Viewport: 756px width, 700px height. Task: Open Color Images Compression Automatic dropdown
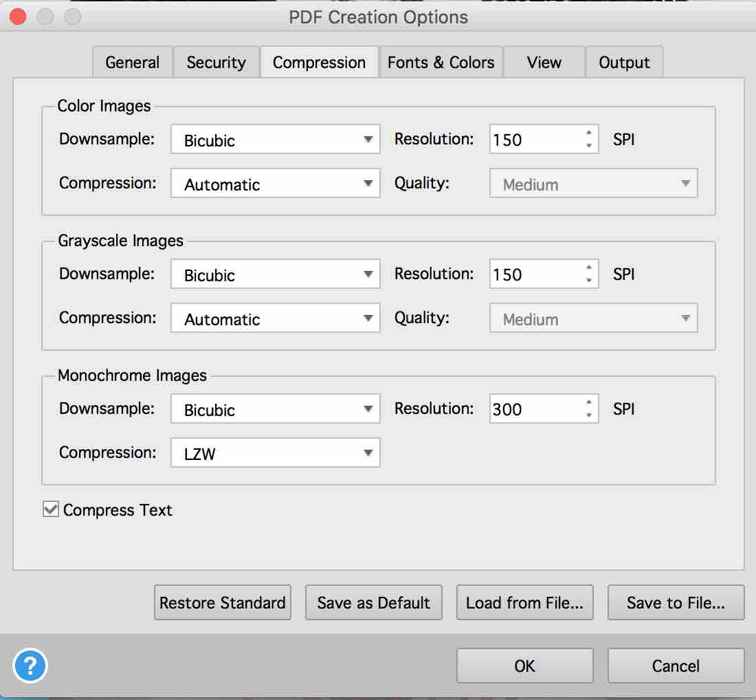276,184
